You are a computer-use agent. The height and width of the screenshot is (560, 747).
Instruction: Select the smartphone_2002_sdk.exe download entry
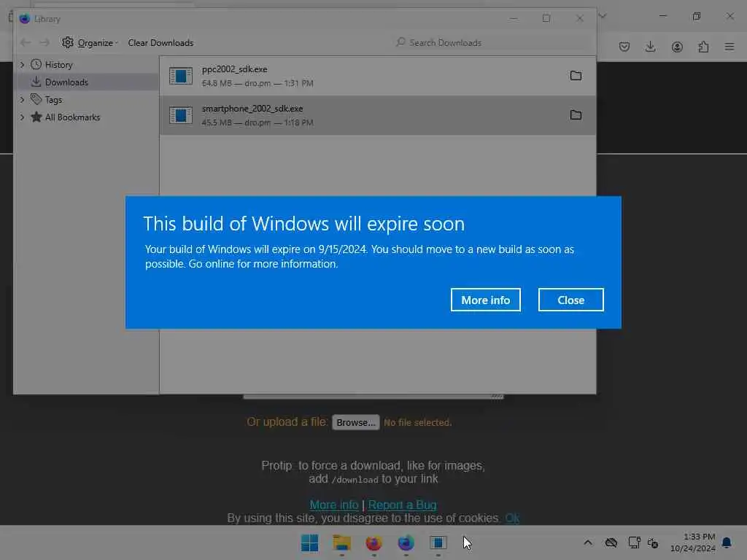pos(377,115)
